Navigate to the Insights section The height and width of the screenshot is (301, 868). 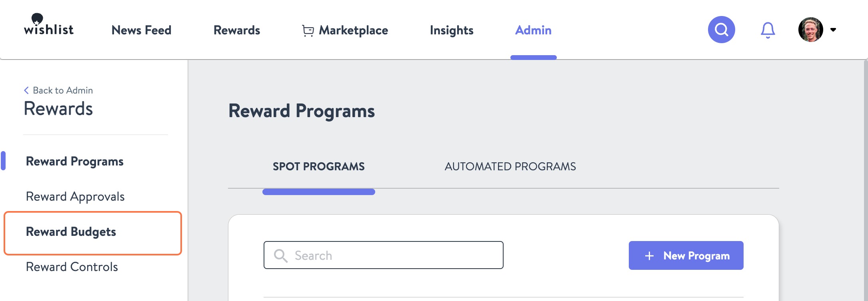[451, 30]
